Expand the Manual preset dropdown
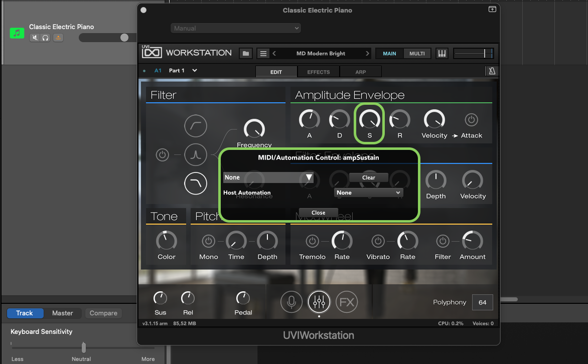Image resolution: width=588 pixels, height=364 pixels. (x=236, y=29)
